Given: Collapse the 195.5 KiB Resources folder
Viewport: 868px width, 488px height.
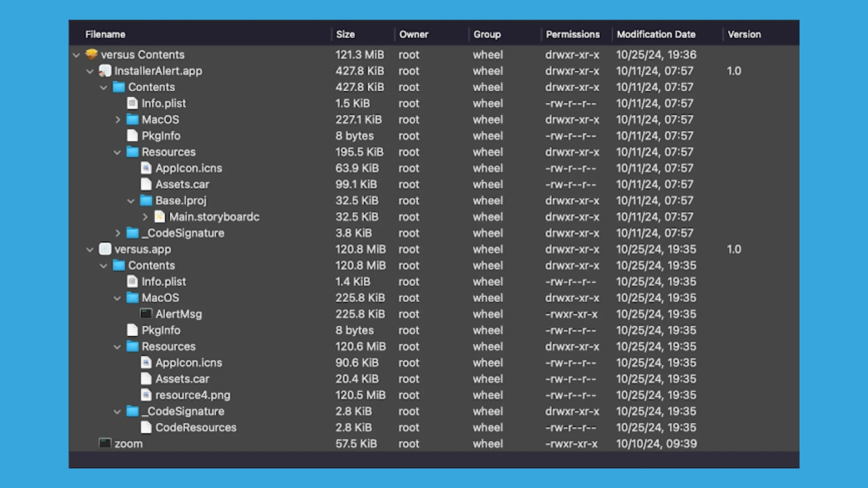Looking at the screenshot, I should (117, 152).
